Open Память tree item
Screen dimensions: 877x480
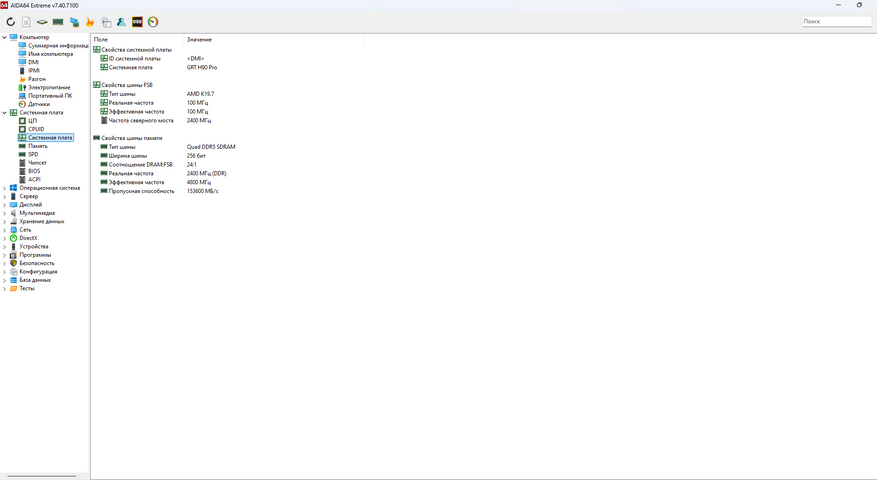click(37, 146)
